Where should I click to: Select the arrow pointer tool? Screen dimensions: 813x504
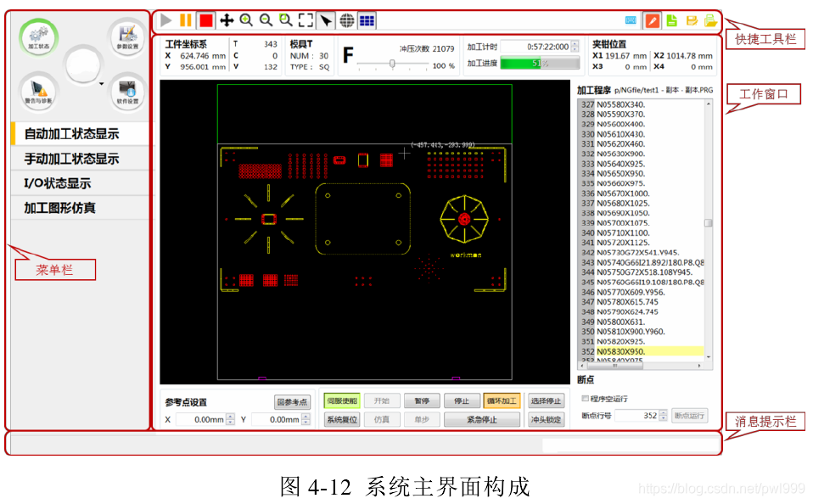point(327,20)
